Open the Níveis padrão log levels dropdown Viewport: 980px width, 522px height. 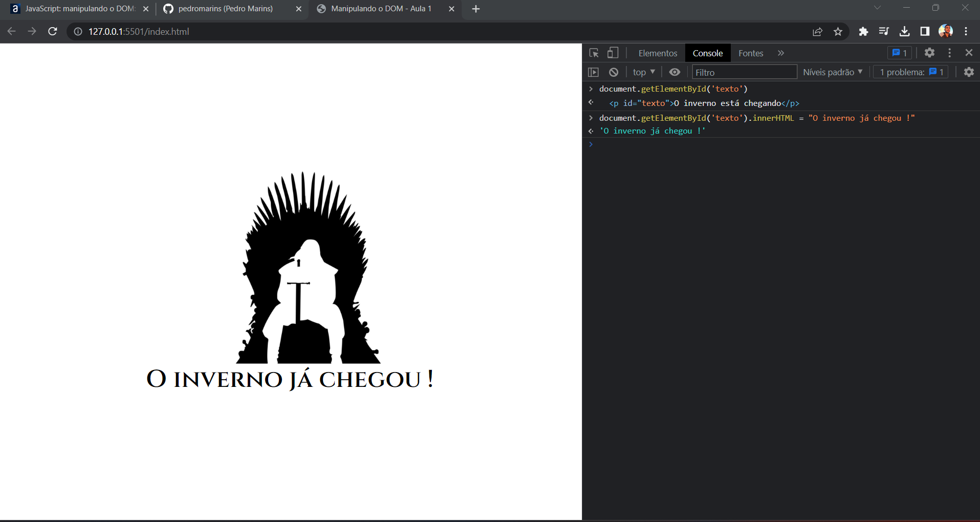coord(833,72)
